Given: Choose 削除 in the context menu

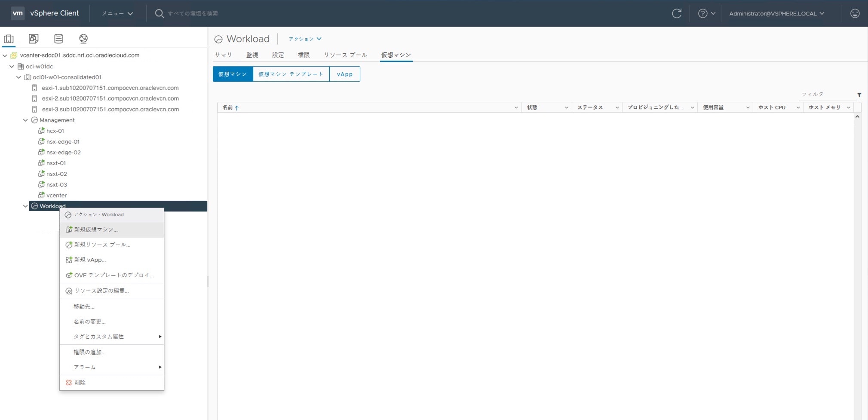Looking at the screenshot, I should (112, 383).
